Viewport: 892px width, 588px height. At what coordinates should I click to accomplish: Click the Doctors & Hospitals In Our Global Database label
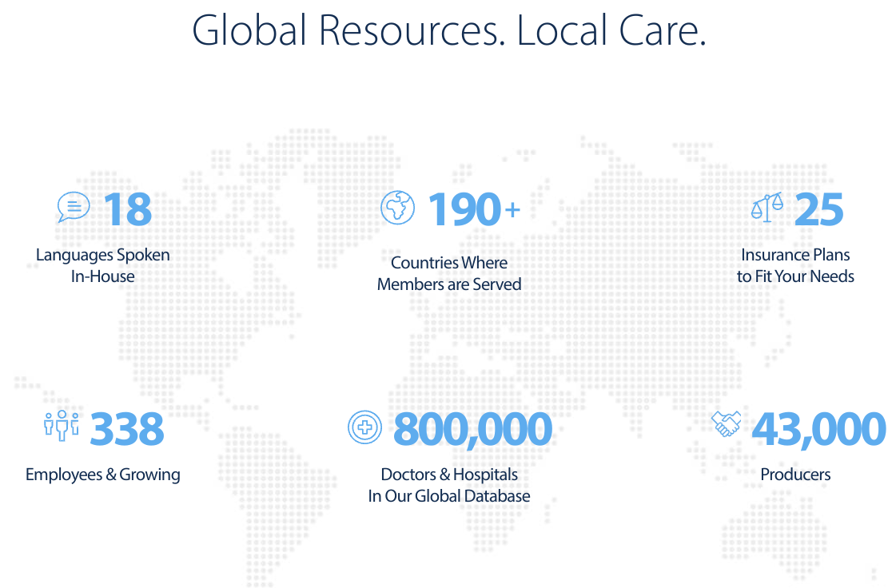click(x=448, y=484)
